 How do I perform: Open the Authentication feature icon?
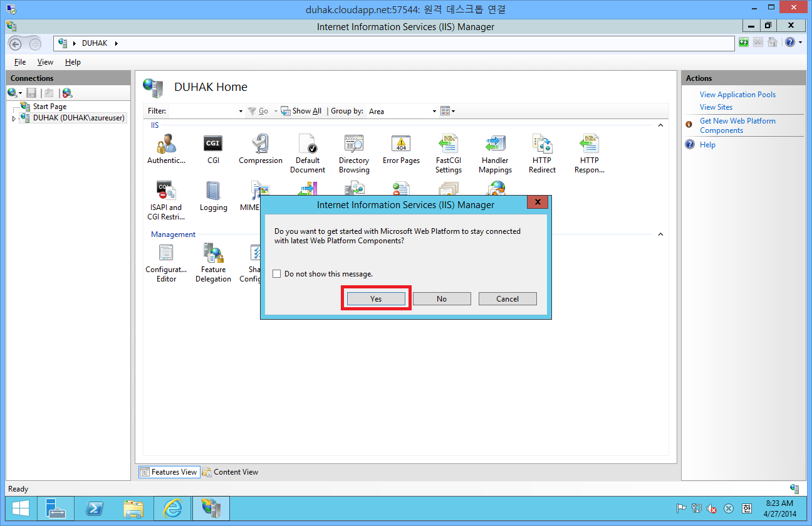pos(166,149)
